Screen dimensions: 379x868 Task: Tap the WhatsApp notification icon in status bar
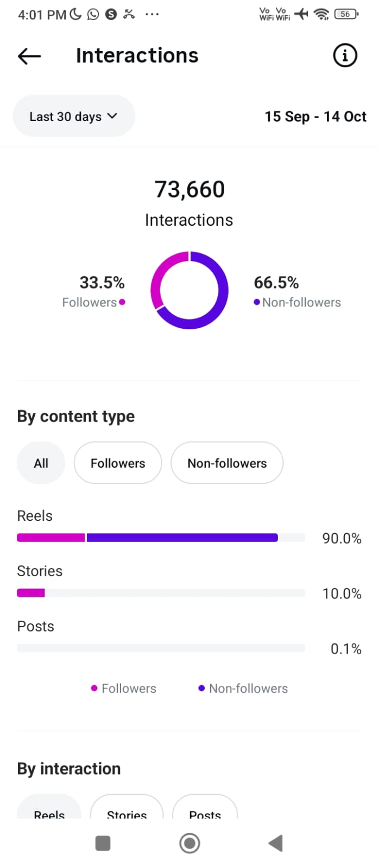click(93, 14)
